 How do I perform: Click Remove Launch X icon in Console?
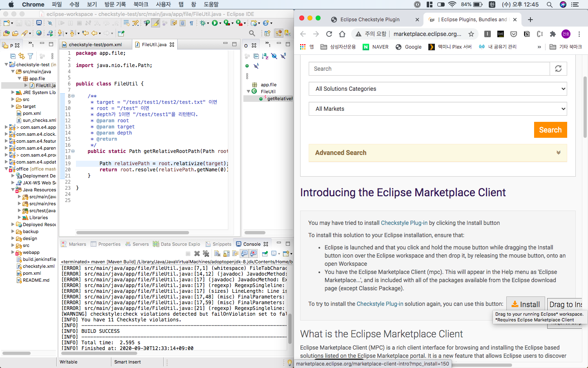[x=197, y=254]
